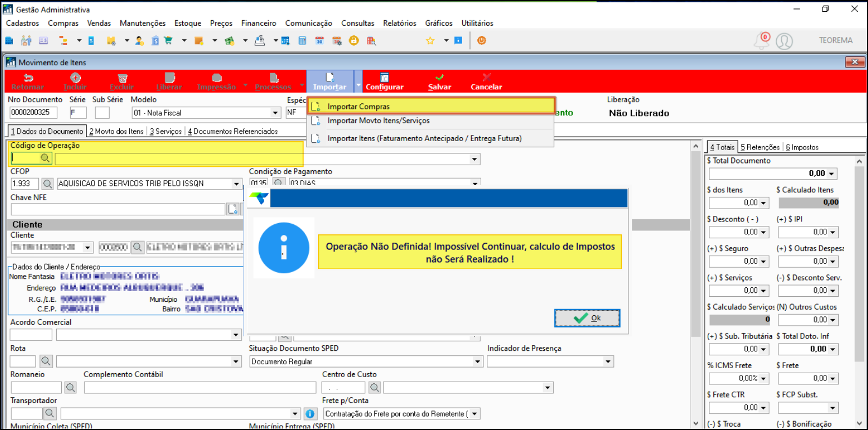Click the red table search toolbar icon
Image resolution: width=868 pixels, height=430 pixels.
click(x=371, y=40)
